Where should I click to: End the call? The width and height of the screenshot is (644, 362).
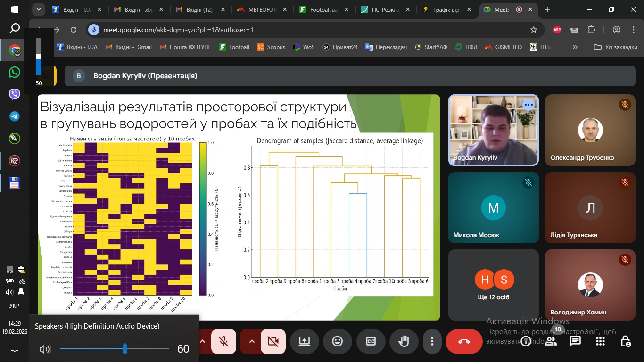coord(463,341)
